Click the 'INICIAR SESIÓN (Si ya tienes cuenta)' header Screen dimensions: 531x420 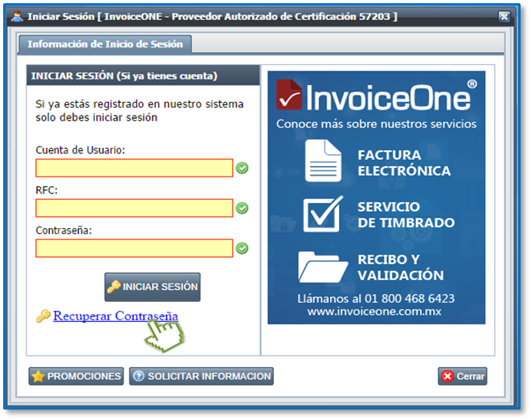(x=125, y=75)
